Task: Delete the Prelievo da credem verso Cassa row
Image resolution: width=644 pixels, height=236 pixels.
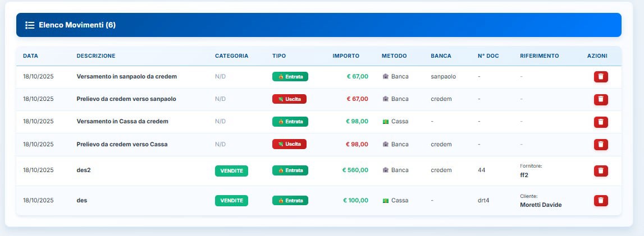Action: (x=601, y=145)
